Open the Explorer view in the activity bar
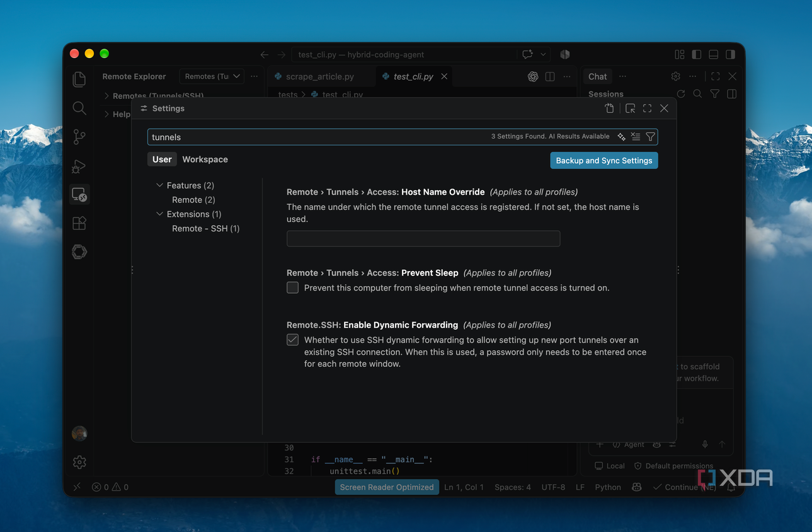The width and height of the screenshot is (812, 532). [79, 79]
